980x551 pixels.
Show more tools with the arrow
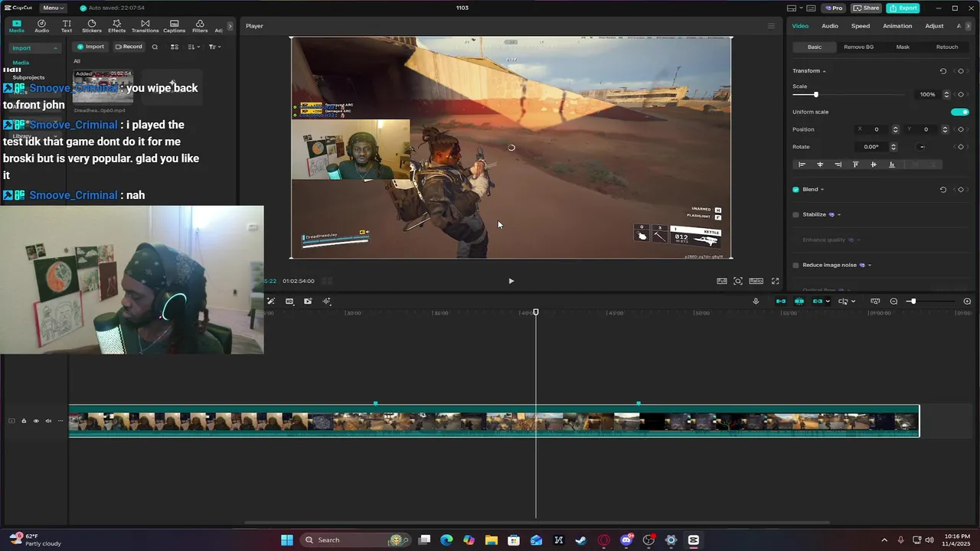click(230, 26)
